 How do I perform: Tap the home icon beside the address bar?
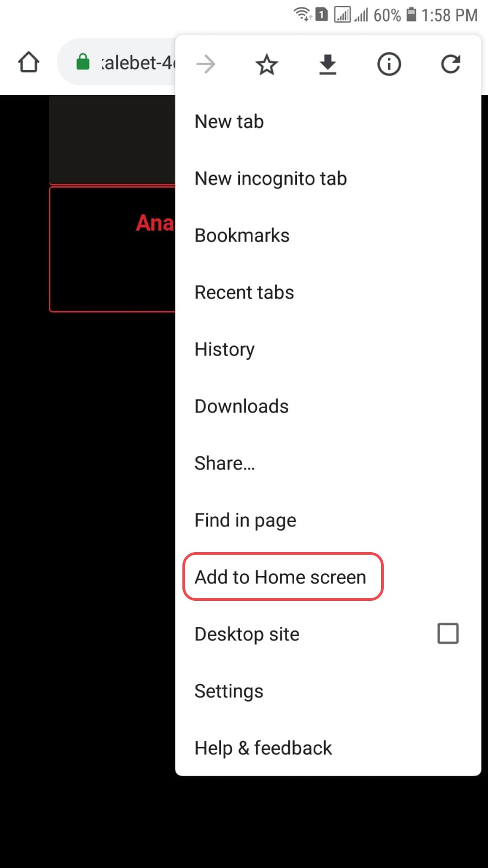29,62
